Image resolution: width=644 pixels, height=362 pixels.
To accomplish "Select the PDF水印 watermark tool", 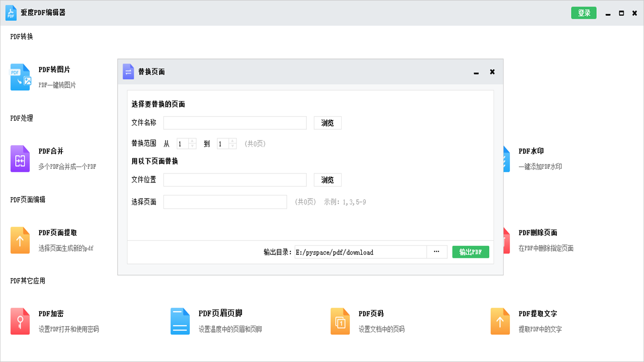I will click(531, 151).
